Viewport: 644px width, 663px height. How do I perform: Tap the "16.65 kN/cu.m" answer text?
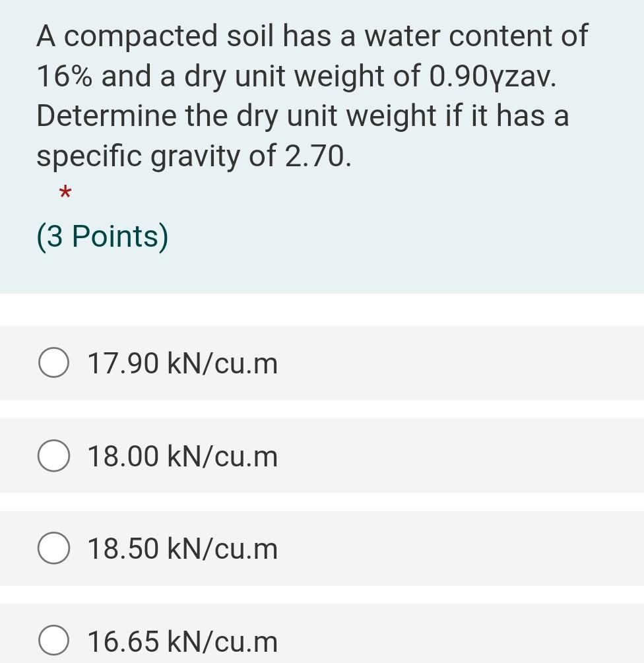click(x=182, y=641)
